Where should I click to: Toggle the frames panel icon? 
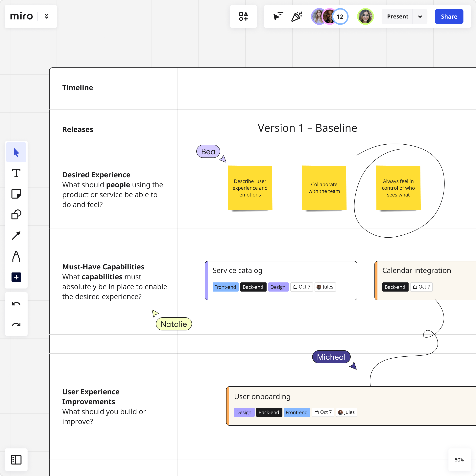pos(16,460)
